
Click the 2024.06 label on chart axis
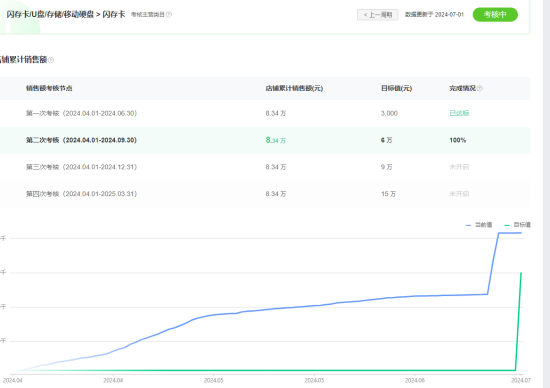click(415, 381)
